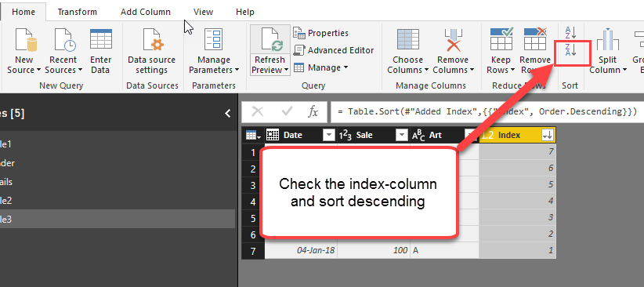Confirm formula with checkmark icon
This screenshot has width=644, height=287.
click(287, 111)
